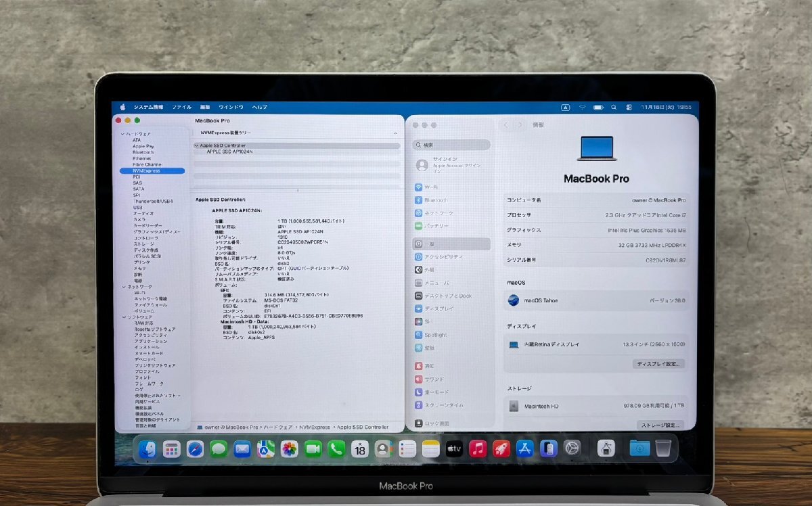Open the Downloads folder in the Dock
The height and width of the screenshot is (506, 812).
pos(639,448)
